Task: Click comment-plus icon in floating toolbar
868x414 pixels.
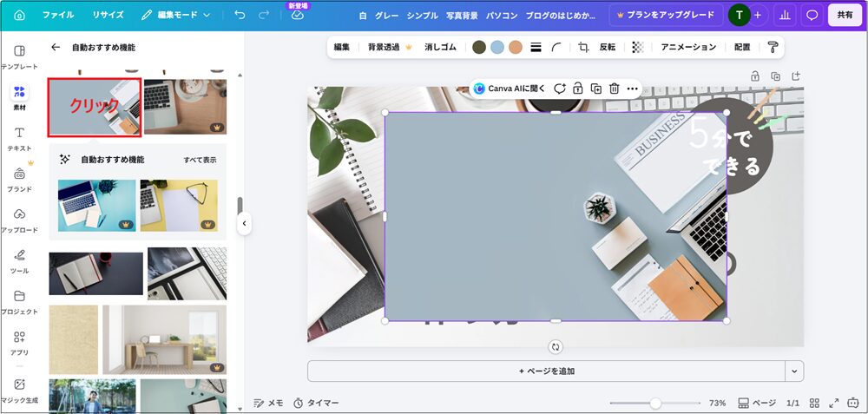Action: pyautogui.click(x=560, y=89)
